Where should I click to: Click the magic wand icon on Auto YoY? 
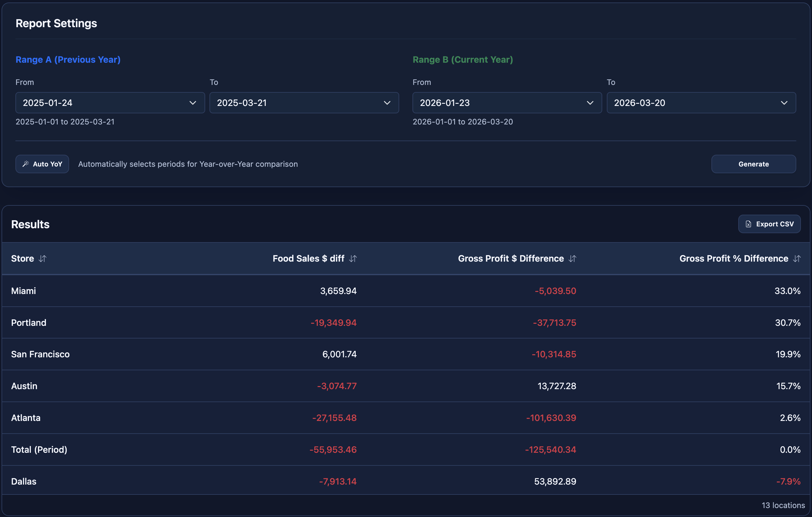[26, 164]
